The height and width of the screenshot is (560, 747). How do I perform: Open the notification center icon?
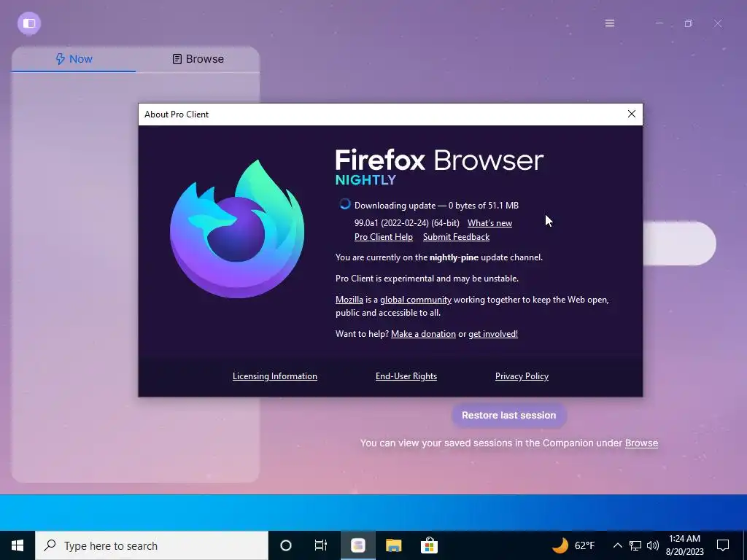coord(723,545)
